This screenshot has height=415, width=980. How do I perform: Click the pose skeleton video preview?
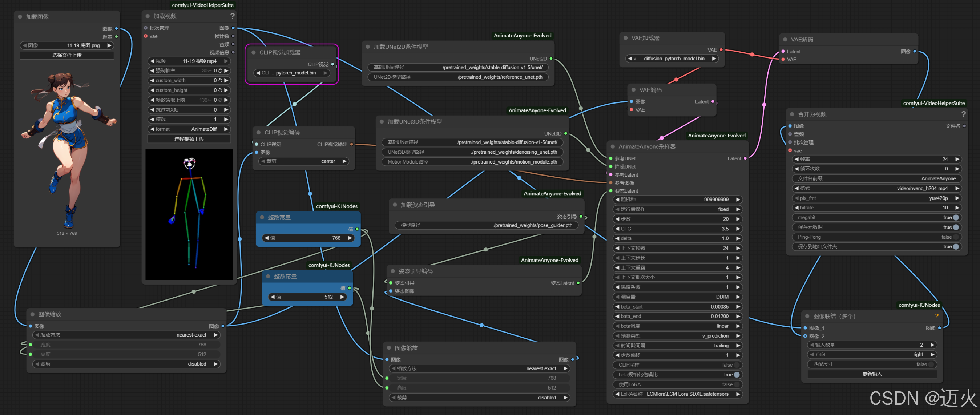189,214
